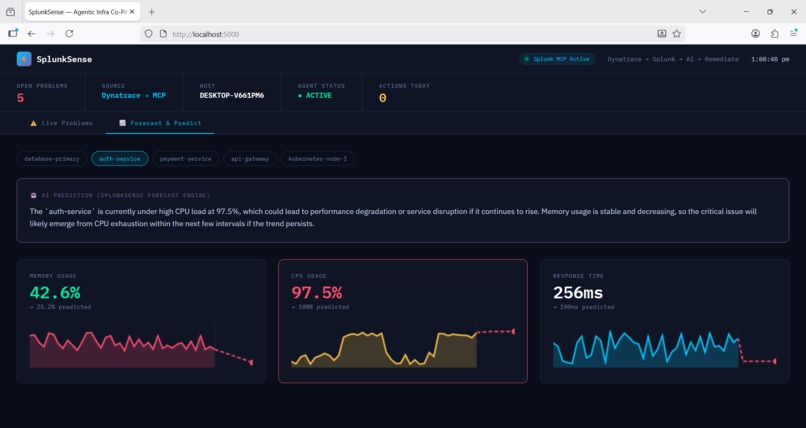The image size is (806, 428).
Task: Click the 97.5% CPU value
Action: coord(317,292)
